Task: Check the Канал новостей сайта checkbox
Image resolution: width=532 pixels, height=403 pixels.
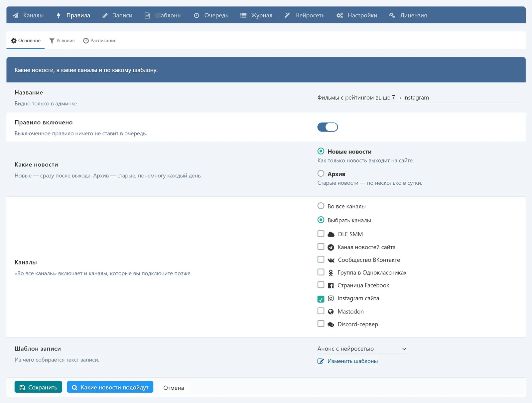Action: (x=321, y=247)
